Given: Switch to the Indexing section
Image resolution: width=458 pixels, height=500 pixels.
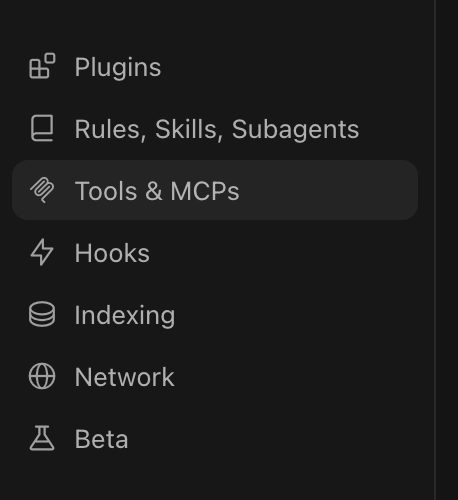Looking at the screenshot, I should [x=125, y=316].
